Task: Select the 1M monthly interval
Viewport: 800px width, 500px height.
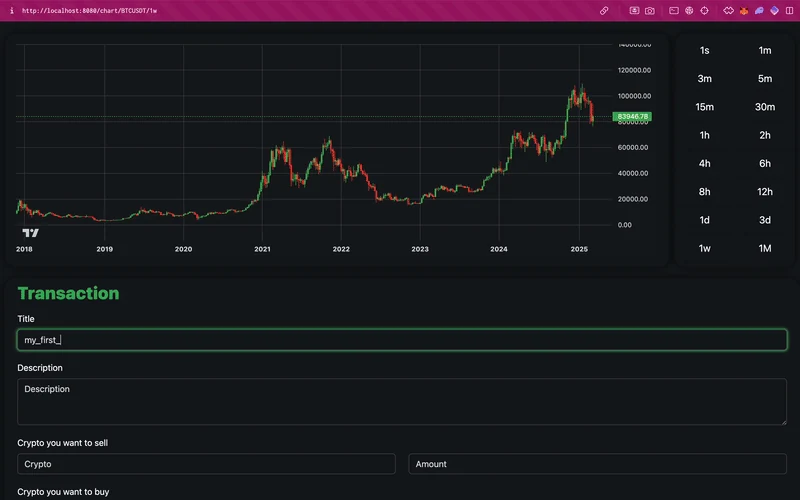Action: pos(765,248)
